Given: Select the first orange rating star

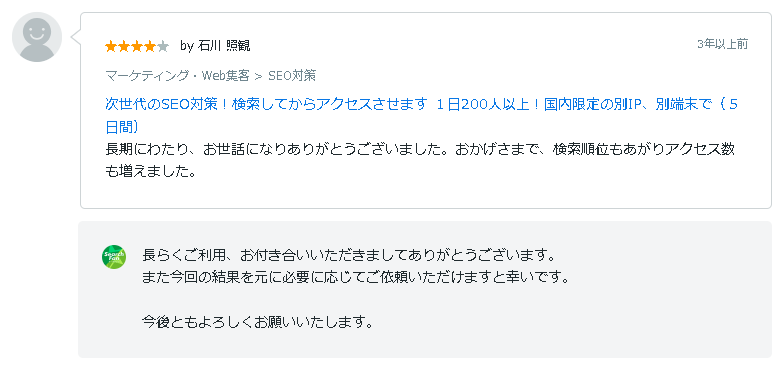Looking at the screenshot, I should pos(110,47).
